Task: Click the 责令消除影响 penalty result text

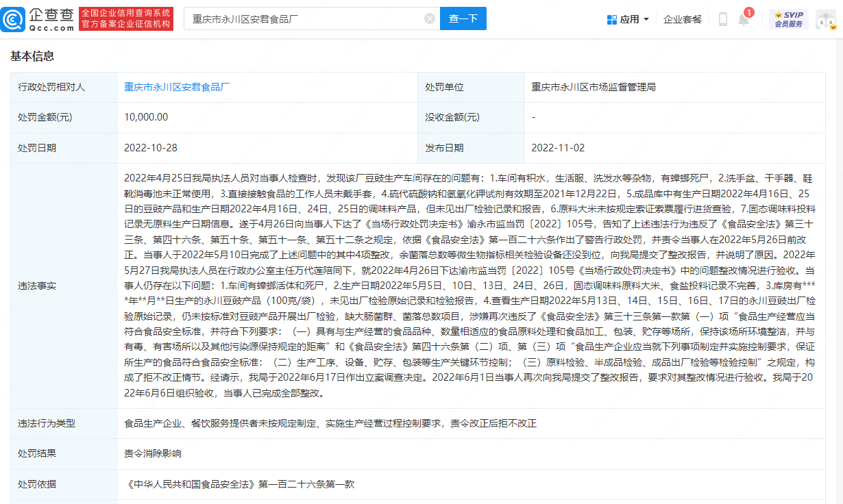Action: click(153, 453)
